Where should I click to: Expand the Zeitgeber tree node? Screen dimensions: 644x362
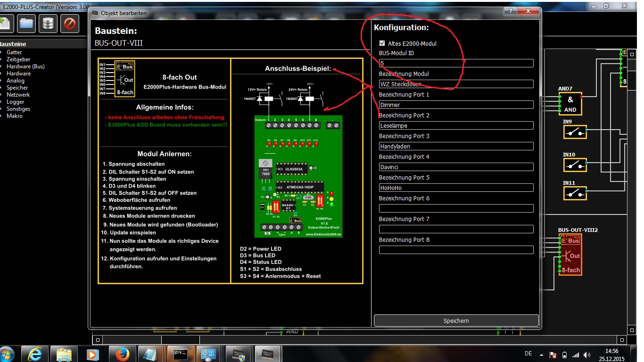click(18, 59)
